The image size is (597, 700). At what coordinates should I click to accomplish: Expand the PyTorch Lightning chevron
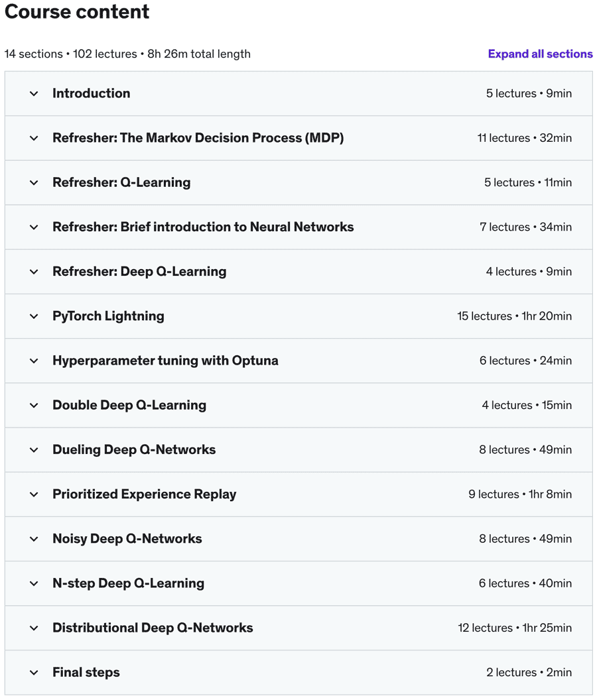click(x=34, y=316)
